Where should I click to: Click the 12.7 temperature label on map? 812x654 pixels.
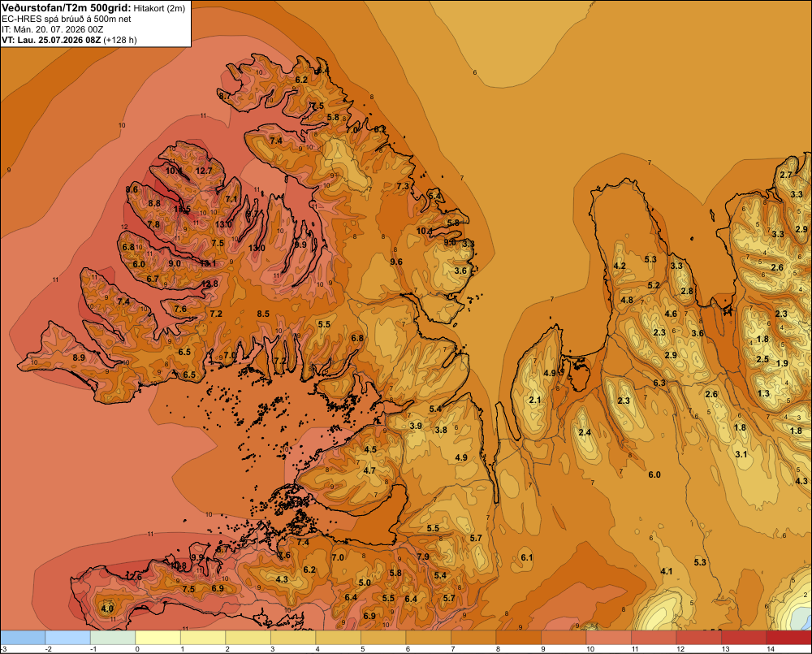coord(204,171)
